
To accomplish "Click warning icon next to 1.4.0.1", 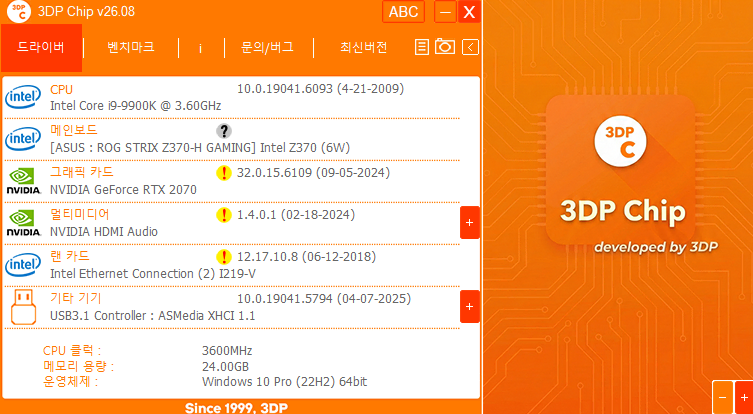I will [224, 215].
